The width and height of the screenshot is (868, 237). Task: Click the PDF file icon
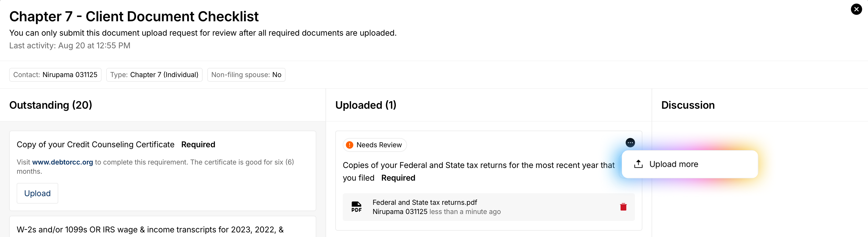coord(356,207)
